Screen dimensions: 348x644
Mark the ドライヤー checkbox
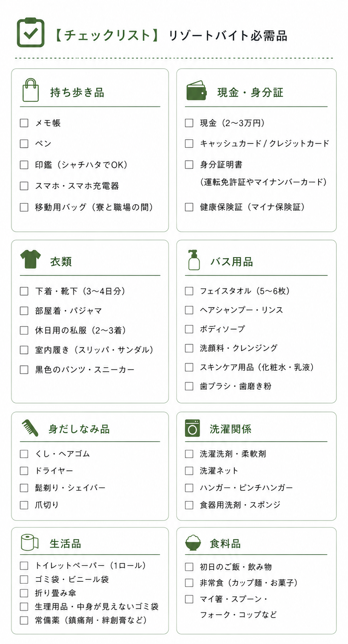click(x=24, y=471)
